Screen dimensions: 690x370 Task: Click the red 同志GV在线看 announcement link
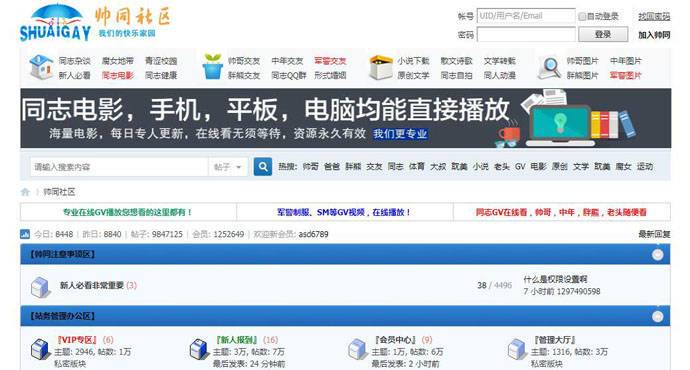[561, 212]
